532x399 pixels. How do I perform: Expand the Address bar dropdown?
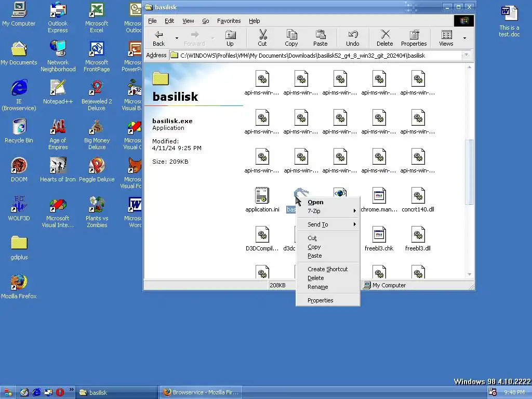click(466, 55)
